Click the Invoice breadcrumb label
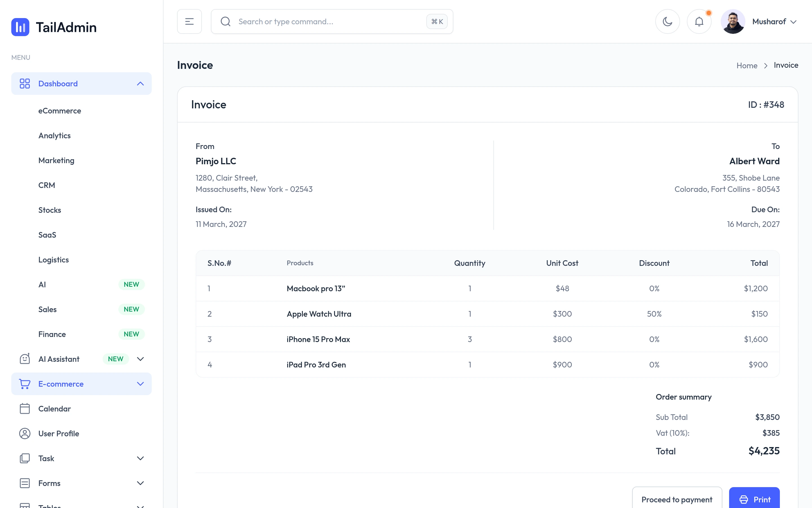 [x=786, y=65]
